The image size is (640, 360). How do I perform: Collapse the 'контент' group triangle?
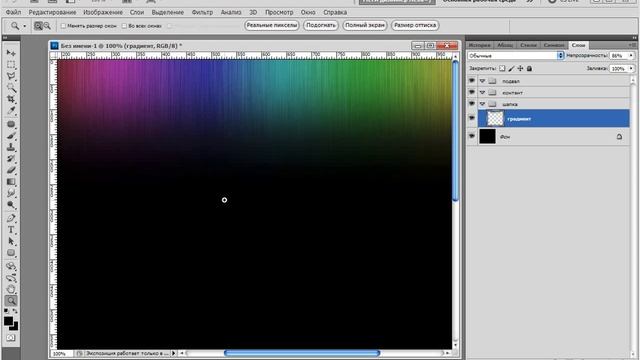(x=482, y=93)
